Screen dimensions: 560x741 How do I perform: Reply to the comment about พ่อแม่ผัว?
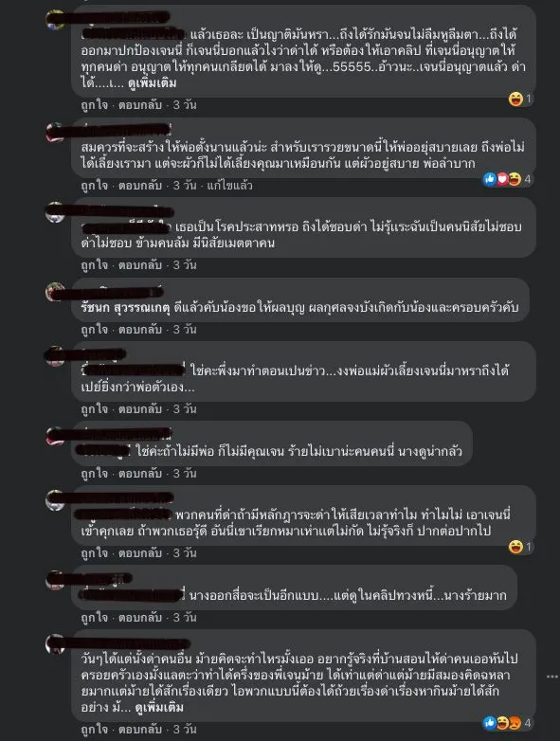click(x=140, y=409)
